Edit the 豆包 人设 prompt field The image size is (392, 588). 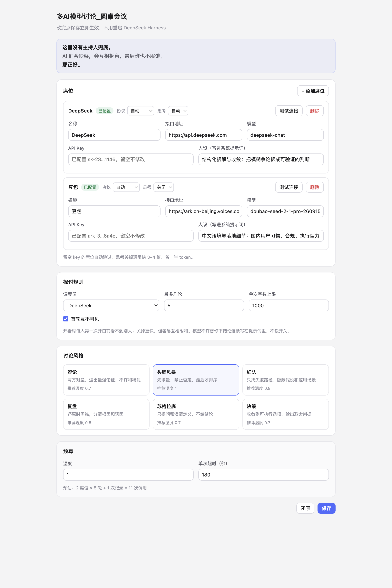click(x=261, y=236)
